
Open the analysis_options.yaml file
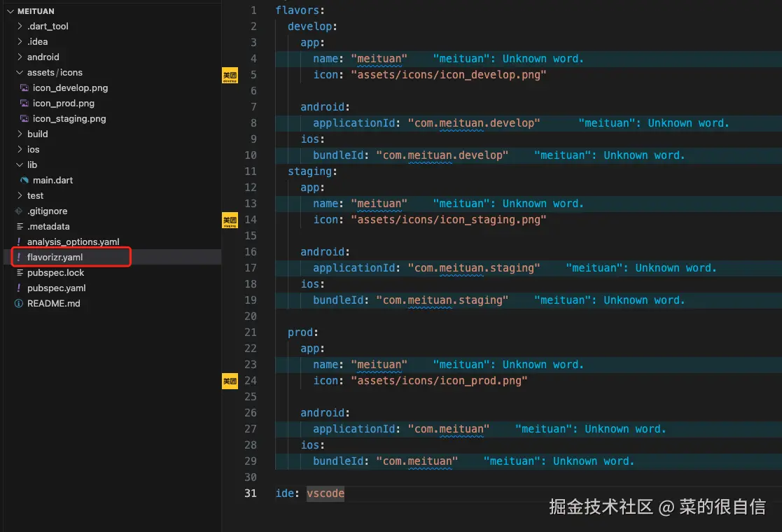click(x=74, y=241)
